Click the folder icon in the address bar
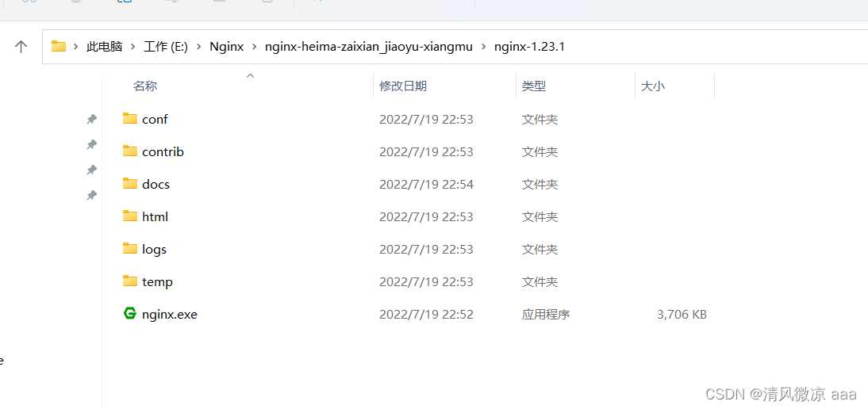The width and height of the screenshot is (868, 409). 59,47
